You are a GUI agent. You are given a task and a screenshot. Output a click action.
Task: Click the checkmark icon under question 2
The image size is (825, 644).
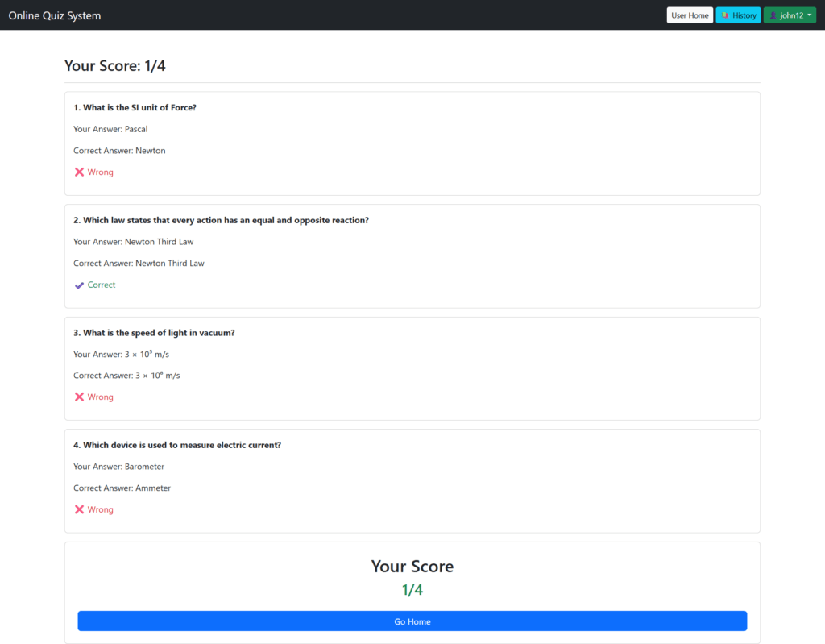pos(79,285)
